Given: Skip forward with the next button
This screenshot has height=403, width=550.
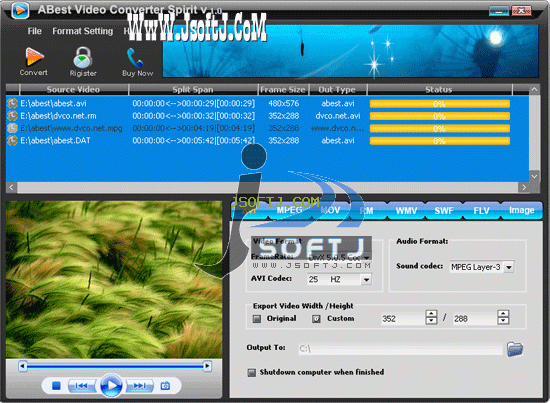Looking at the screenshot, I should (x=140, y=386).
